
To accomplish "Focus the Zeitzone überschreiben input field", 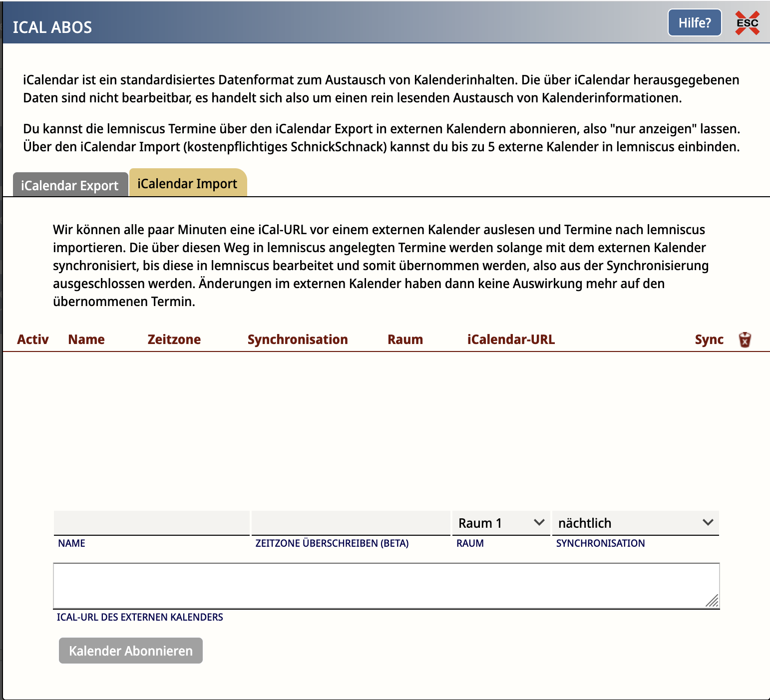I will (x=351, y=523).
